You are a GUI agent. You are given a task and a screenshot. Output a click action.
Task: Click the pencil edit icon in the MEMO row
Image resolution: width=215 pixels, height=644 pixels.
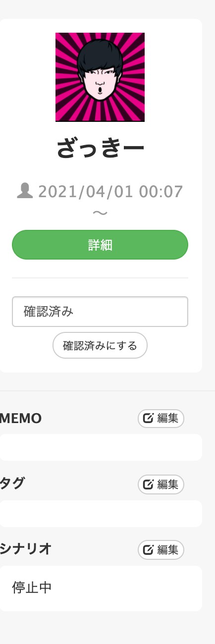point(148,419)
